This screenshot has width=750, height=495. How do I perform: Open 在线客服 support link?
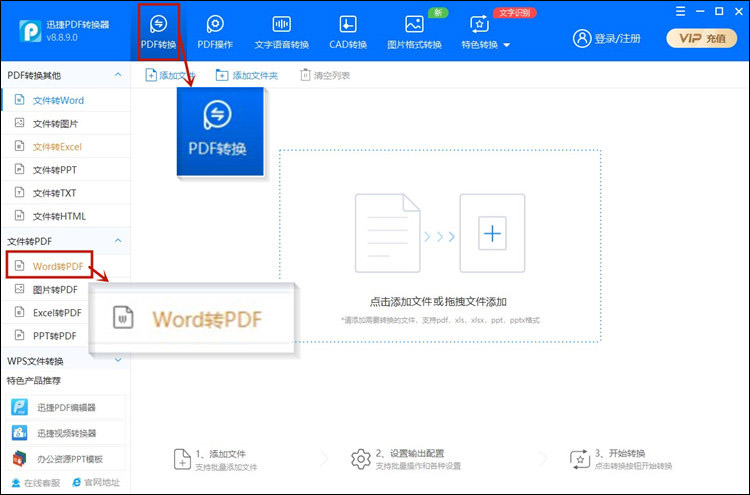[36, 483]
